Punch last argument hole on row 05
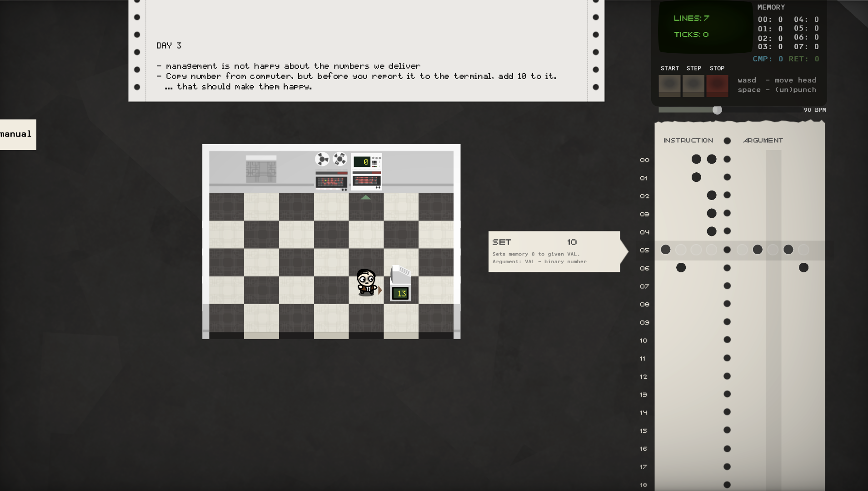Screen dimensions: 868x491 coord(803,250)
